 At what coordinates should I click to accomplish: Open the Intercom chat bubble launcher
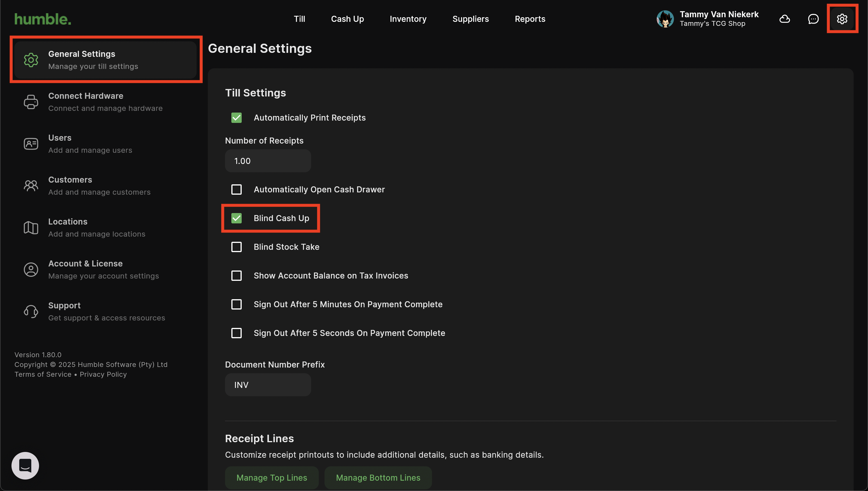click(25, 465)
